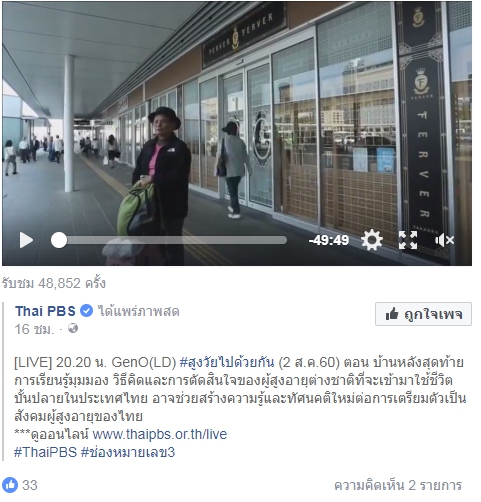Expand the video to fullscreen
This screenshot has height=502, width=481.
coord(408,240)
